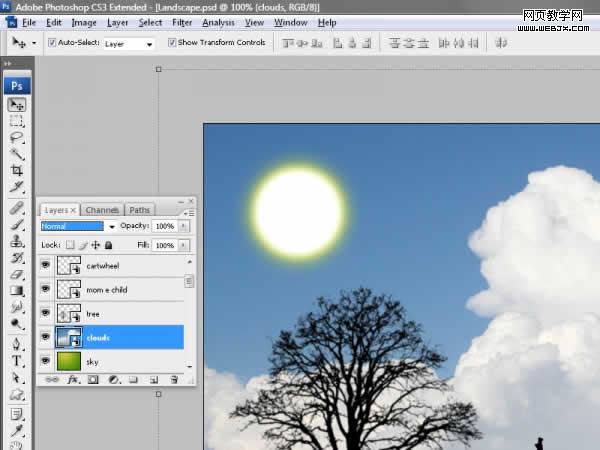Add a layer mask
Screen dimensions: 600x450
(93, 380)
